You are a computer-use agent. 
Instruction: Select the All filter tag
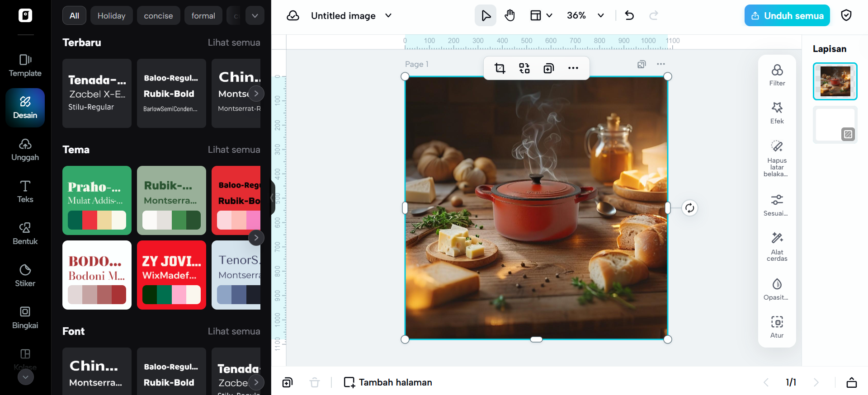(x=74, y=16)
